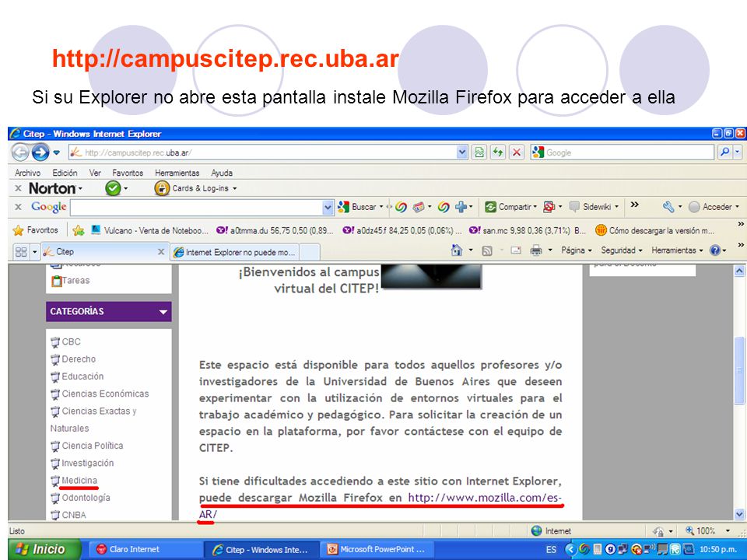
Task: Open the Edición menu
Action: pyautogui.click(x=65, y=173)
